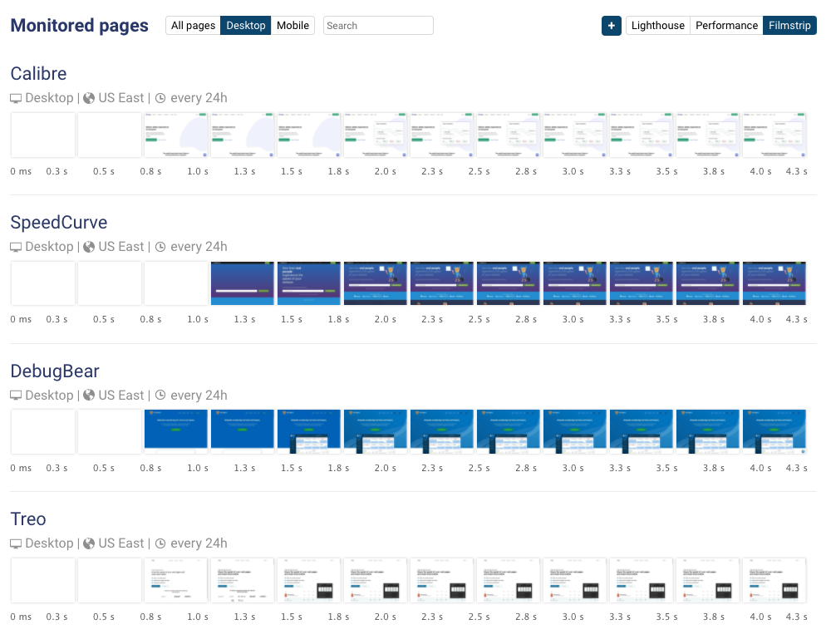Open the last frame of Calibre filmstrip
Viewport: 826px width, 644px height.
[774, 135]
